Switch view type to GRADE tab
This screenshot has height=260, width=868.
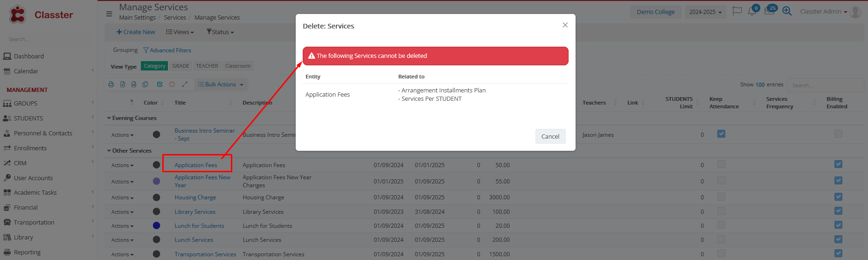click(181, 66)
